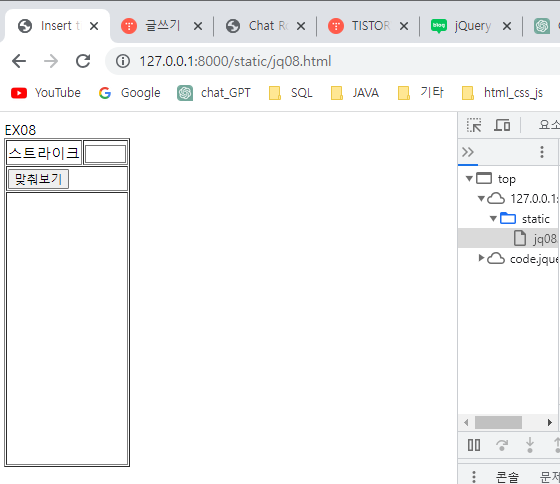560x484 pixels.
Task: Open the SQL bookmark folder
Action: tap(290, 93)
